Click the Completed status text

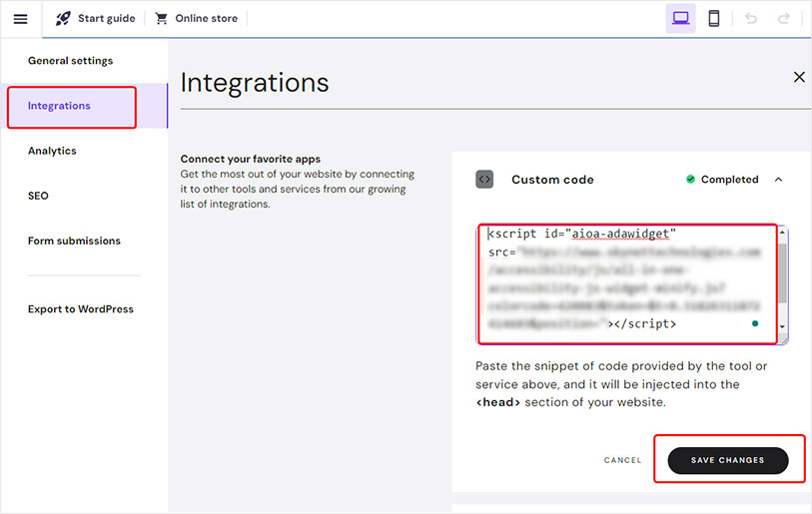[x=730, y=179]
